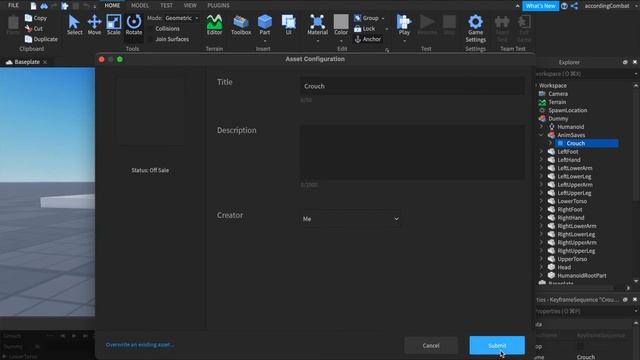Select the Dummy model in Explorer

[x=558, y=119]
